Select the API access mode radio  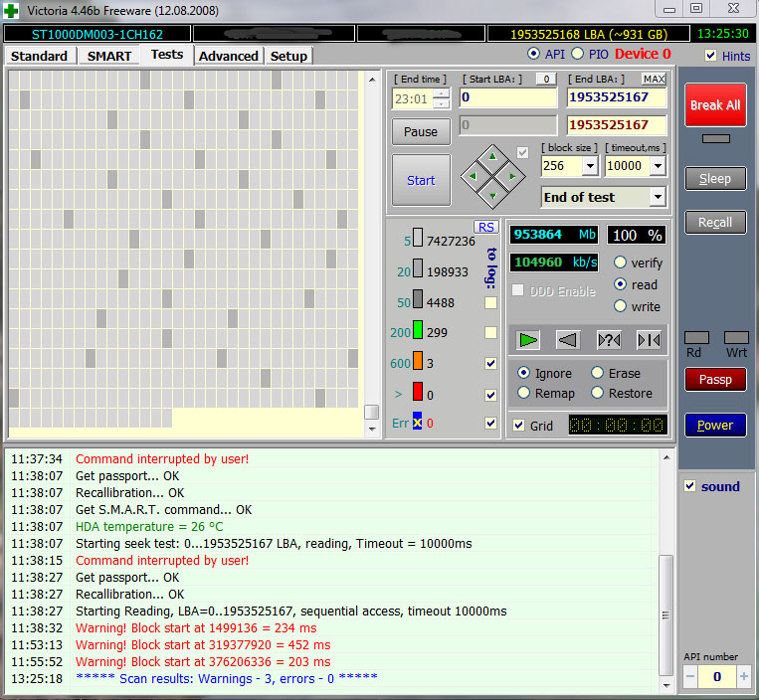coord(533,54)
